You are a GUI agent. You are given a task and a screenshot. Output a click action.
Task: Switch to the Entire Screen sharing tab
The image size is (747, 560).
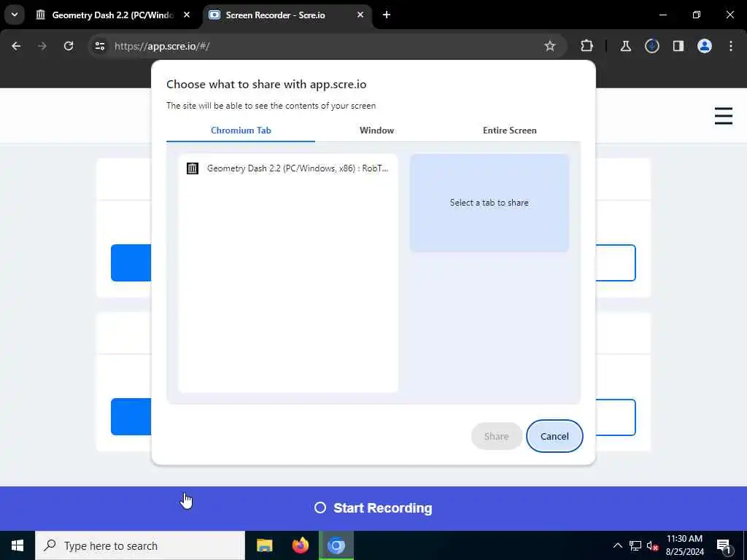pyautogui.click(x=509, y=131)
